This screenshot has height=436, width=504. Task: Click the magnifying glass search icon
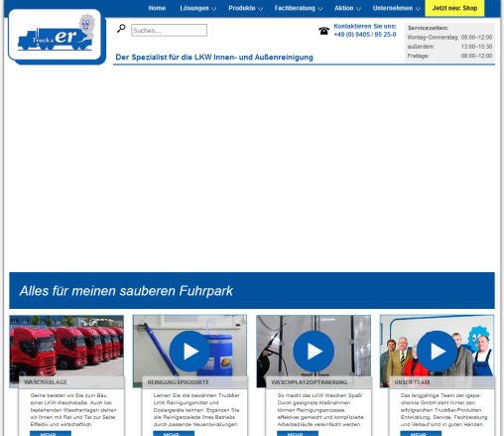tap(121, 29)
